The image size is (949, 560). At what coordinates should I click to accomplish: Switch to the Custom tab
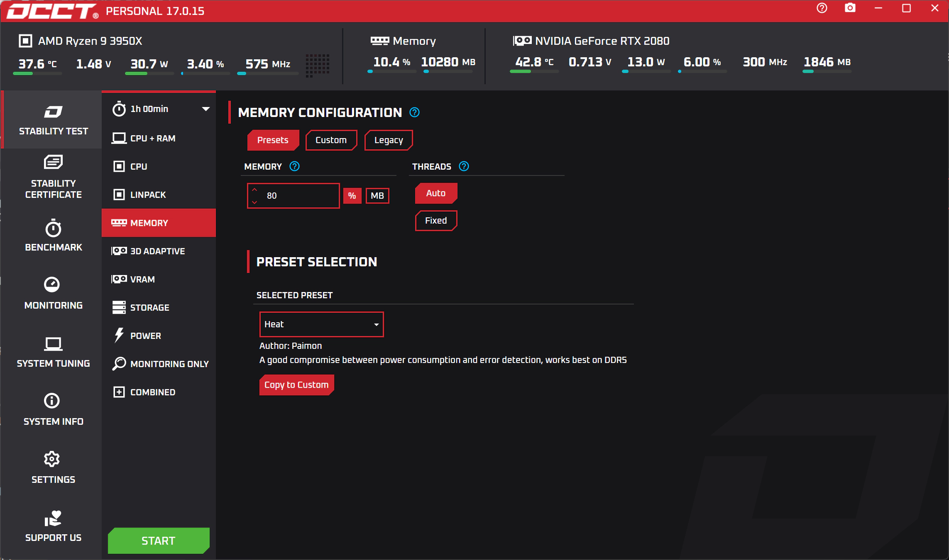(x=331, y=140)
